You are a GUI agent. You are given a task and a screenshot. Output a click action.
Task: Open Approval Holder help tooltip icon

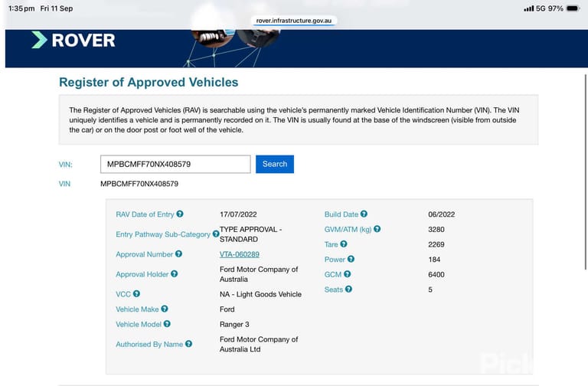pyautogui.click(x=174, y=274)
